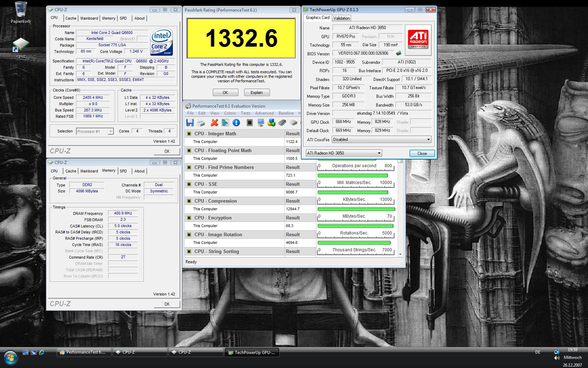The width and height of the screenshot is (588, 368).
Task: Click the CPU chip test icon in toolbar
Action: pyautogui.click(x=250, y=122)
